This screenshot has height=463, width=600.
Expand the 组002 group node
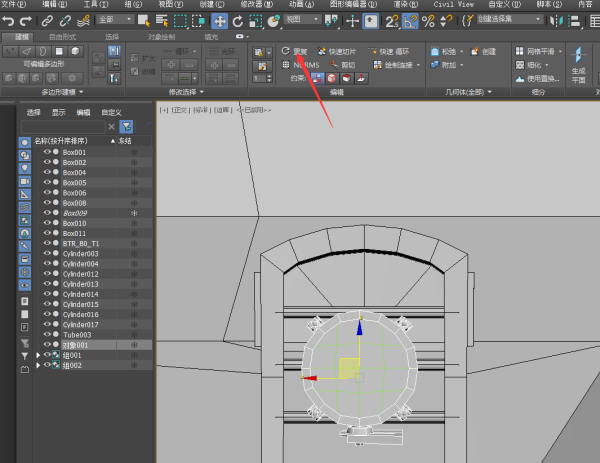(38, 365)
